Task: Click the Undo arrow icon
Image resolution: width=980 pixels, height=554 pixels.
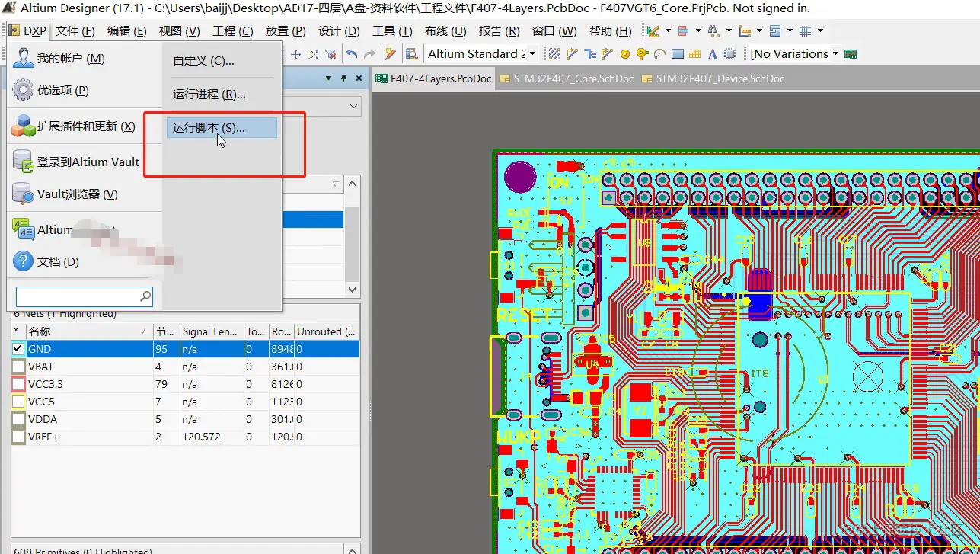Action: point(351,54)
